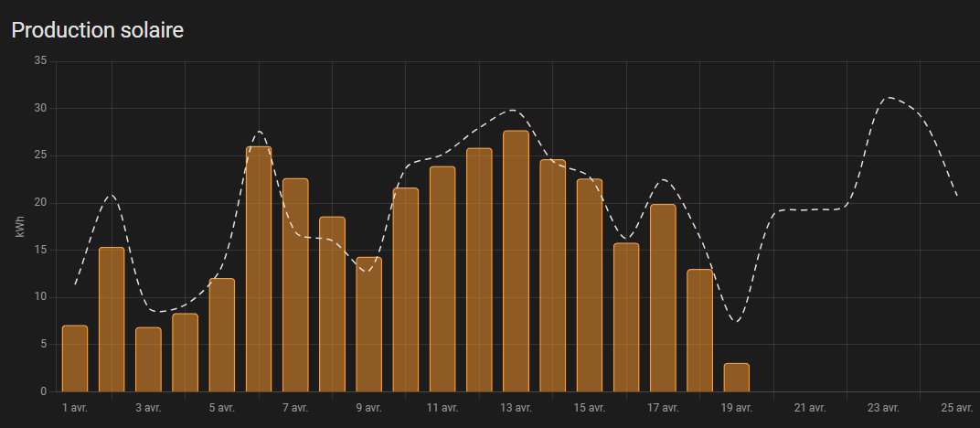The height and width of the screenshot is (428, 980).
Task: Click the "35" y-axis tick label
Action: (39, 61)
